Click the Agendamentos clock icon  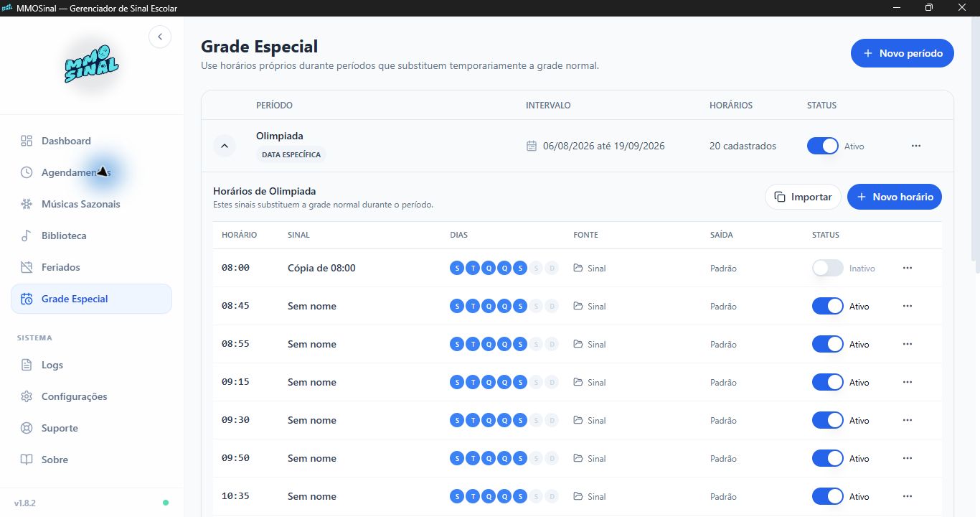coord(27,172)
